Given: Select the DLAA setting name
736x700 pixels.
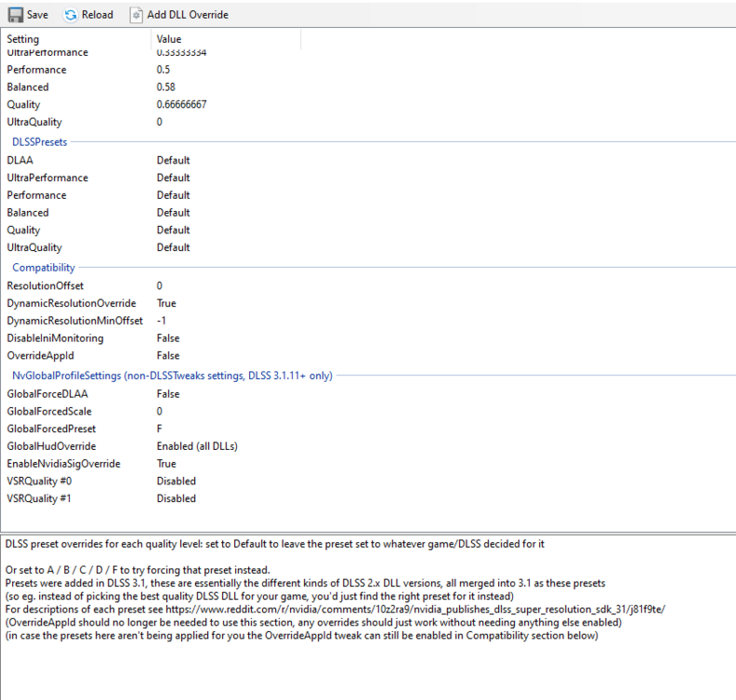Looking at the screenshot, I should [20, 161].
